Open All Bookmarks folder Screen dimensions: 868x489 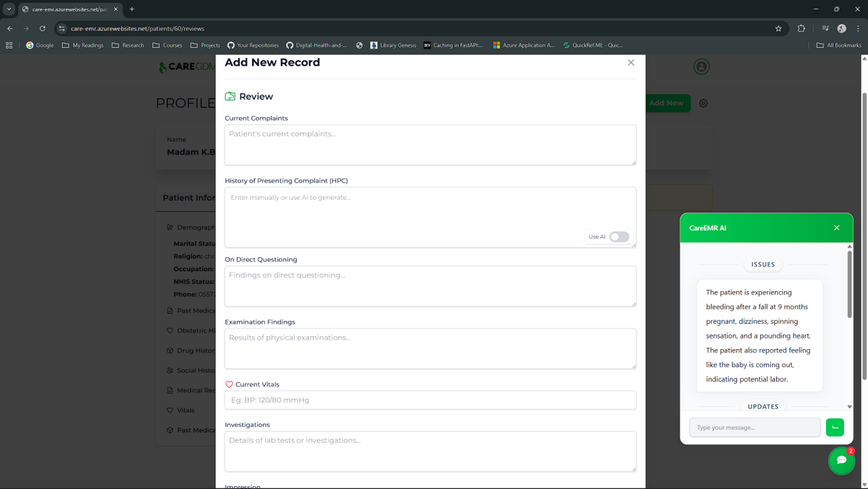click(839, 45)
